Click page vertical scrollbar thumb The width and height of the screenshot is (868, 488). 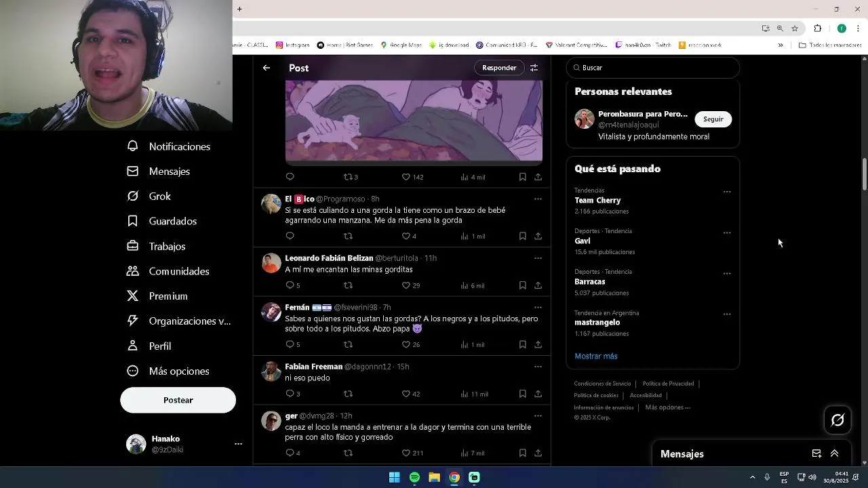click(x=864, y=174)
